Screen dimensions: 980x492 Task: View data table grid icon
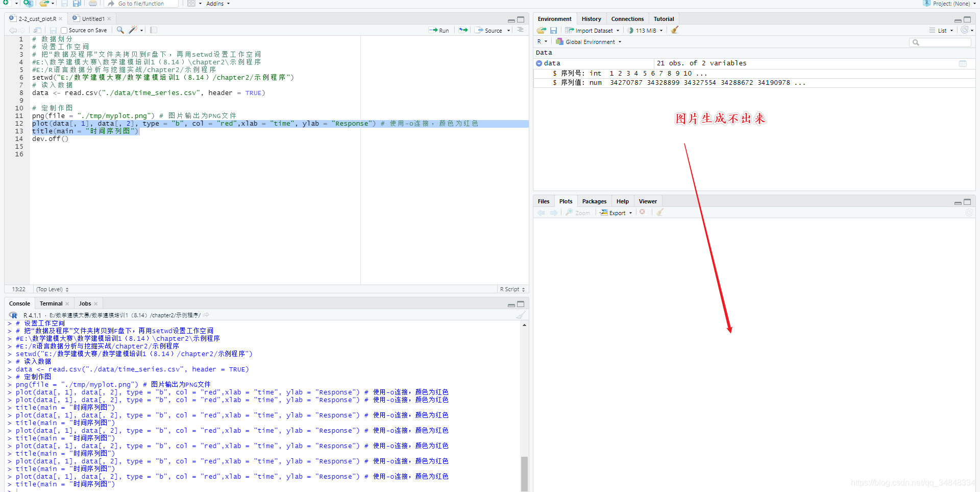pos(963,63)
